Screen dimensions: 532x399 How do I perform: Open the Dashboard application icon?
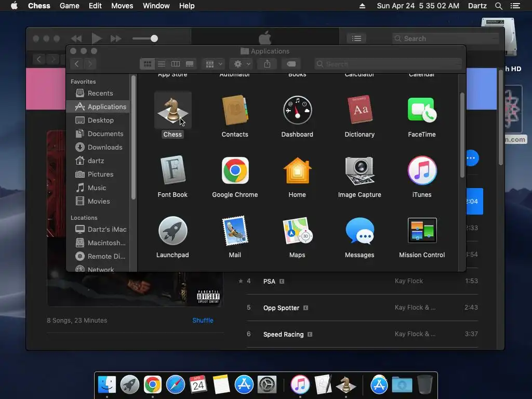(x=297, y=110)
